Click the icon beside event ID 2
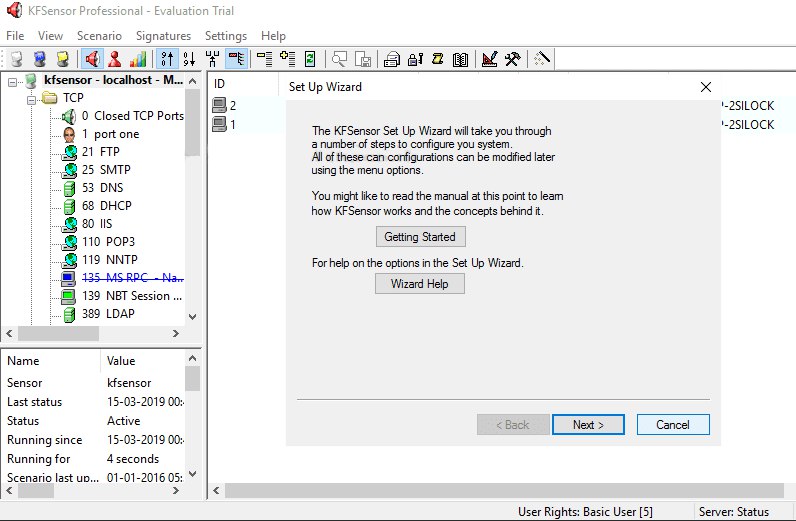Screen dimensions: 796x521 [219, 106]
